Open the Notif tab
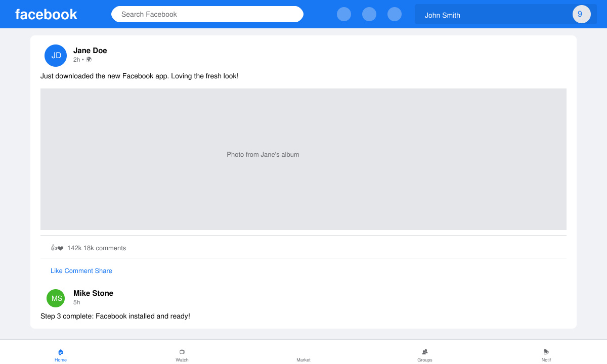The height and width of the screenshot is (364, 607). tap(546, 355)
